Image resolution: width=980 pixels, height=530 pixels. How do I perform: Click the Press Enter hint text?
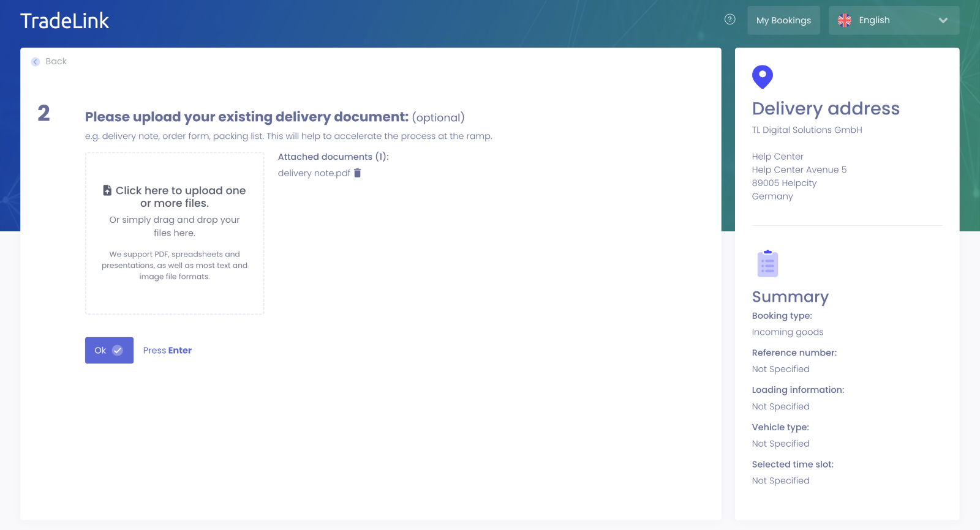click(x=167, y=351)
